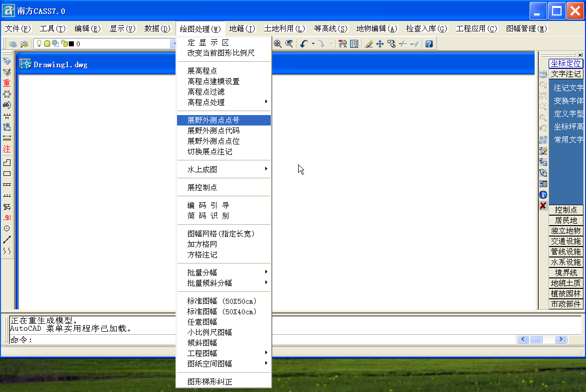Click the command line scroll-left arrow

point(523,339)
